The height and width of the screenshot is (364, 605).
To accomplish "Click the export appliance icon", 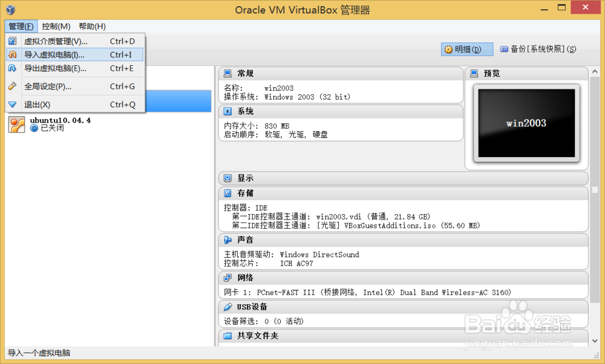I will click(12, 68).
